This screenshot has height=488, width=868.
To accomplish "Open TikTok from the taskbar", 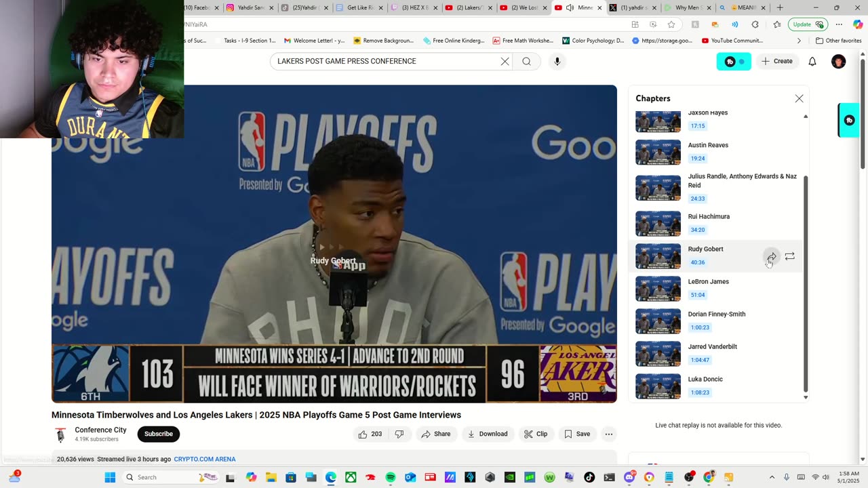I will 589,477.
